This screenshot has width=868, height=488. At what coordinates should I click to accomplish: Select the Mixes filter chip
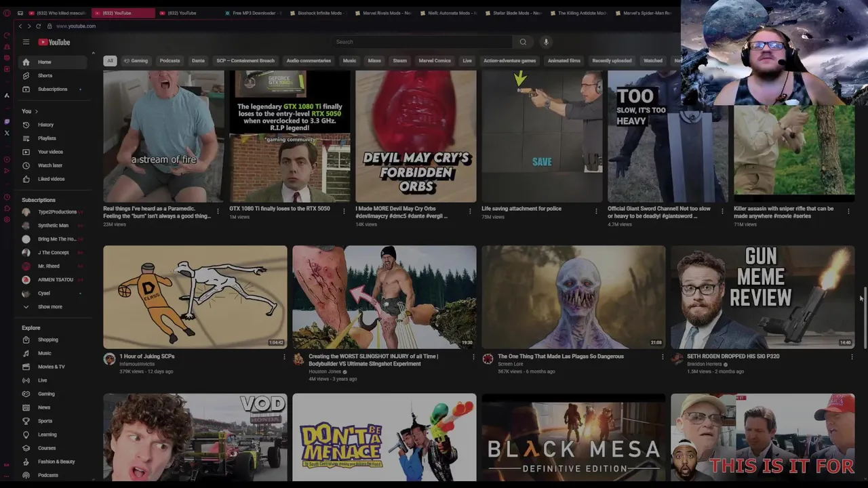[374, 61]
